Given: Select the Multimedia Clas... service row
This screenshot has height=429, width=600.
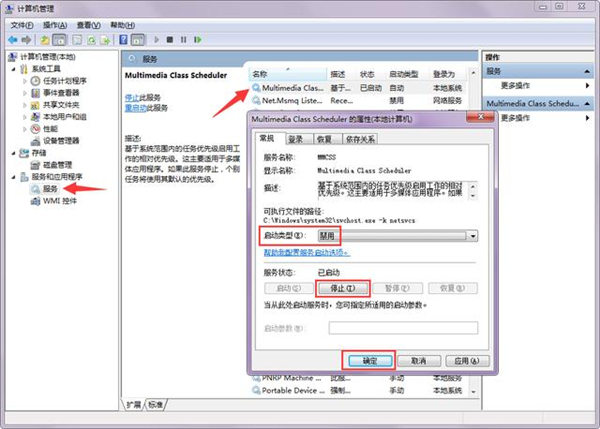Looking at the screenshot, I should point(358,88).
